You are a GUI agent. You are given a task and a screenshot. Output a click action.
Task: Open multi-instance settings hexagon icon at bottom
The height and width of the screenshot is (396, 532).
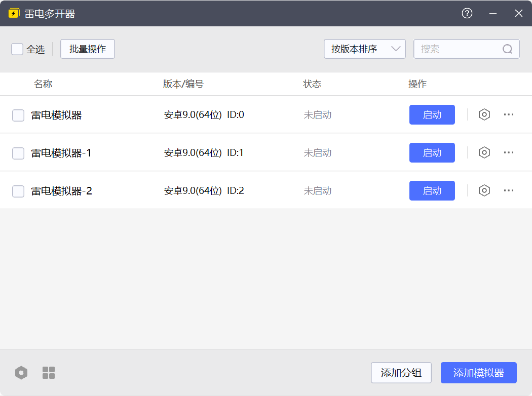coord(21,373)
